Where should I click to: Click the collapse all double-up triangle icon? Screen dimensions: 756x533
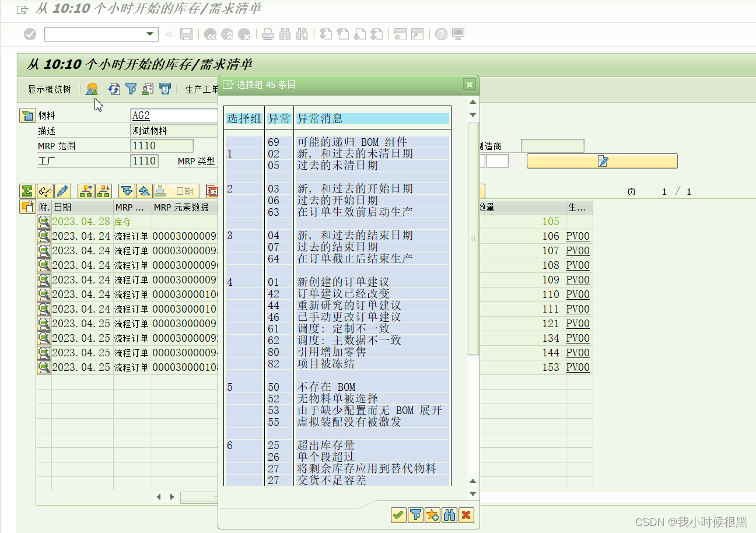[x=144, y=191]
